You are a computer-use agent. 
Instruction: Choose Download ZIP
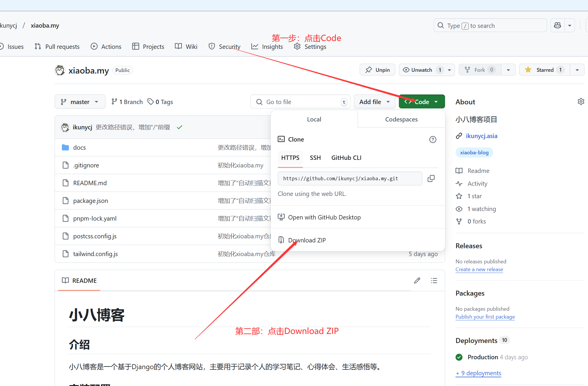click(x=307, y=240)
